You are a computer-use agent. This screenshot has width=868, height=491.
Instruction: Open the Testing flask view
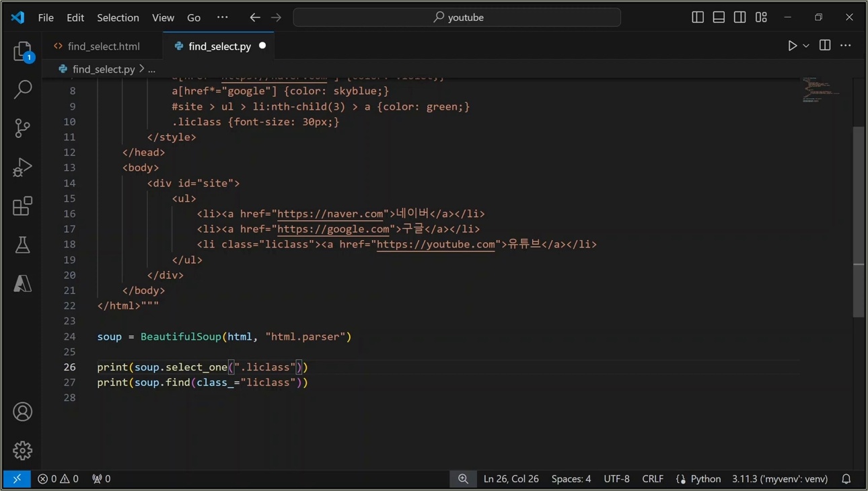pos(22,245)
